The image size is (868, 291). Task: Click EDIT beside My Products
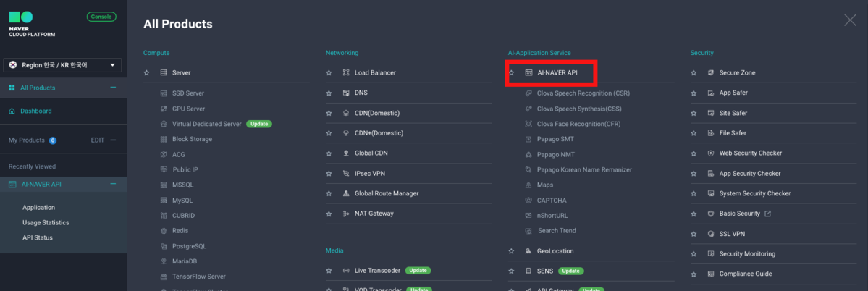(x=98, y=140)
